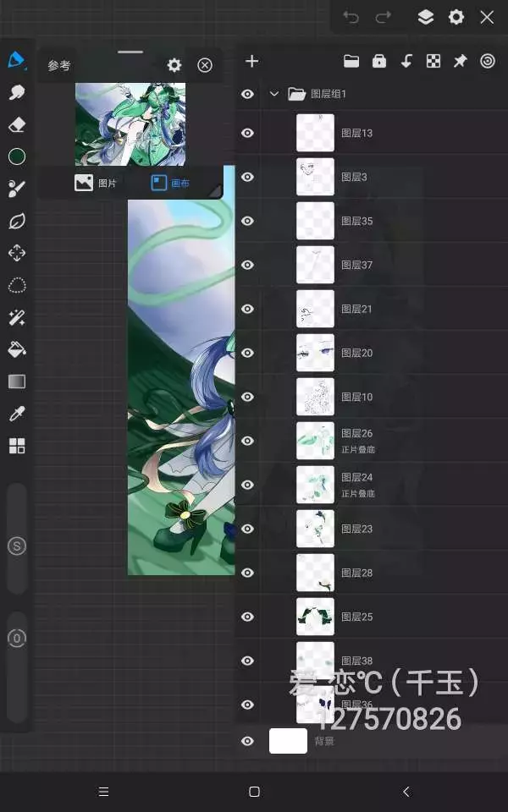Tap the Android home button

click(254, 792)
